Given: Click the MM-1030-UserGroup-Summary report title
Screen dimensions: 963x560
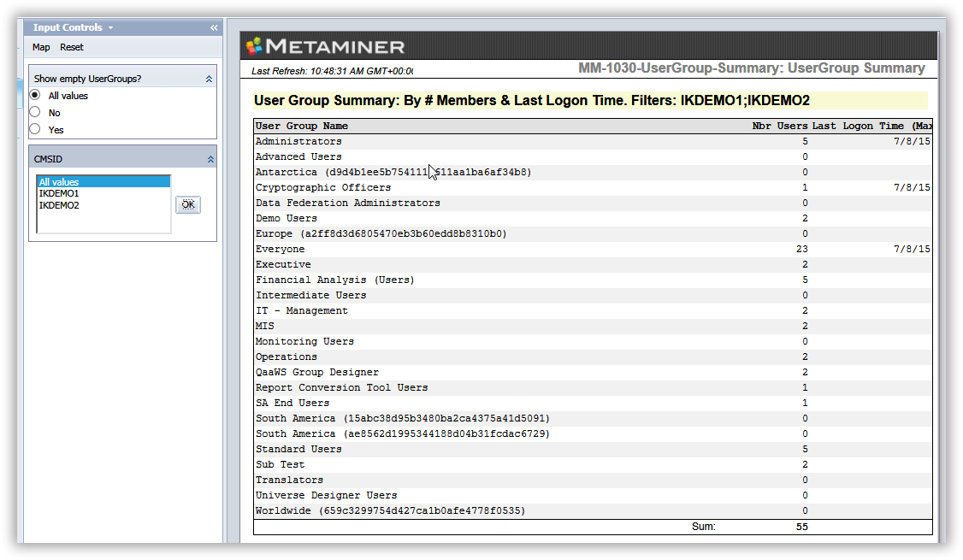Looking at the screenshot, I should tap(751, 68).
